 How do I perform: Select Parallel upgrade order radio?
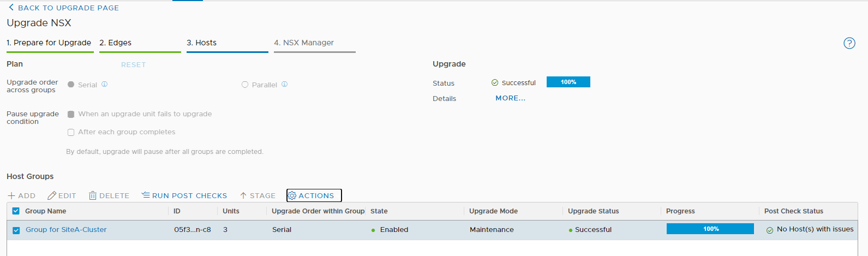[x=245, y=85]
